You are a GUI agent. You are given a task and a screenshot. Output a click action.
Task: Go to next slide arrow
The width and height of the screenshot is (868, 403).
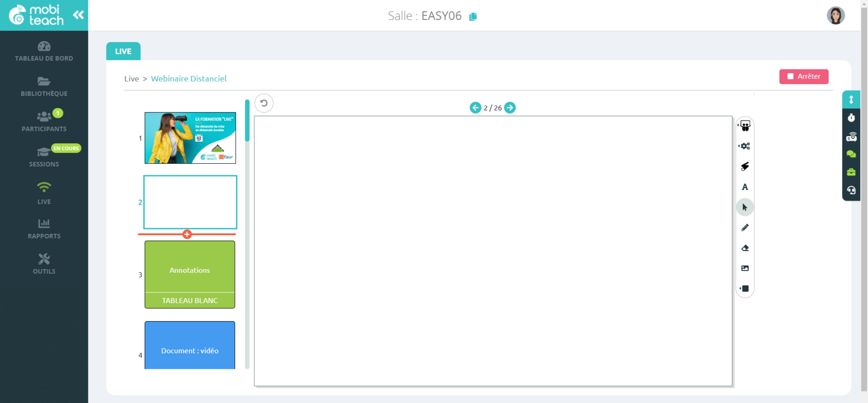pos(510,108)
